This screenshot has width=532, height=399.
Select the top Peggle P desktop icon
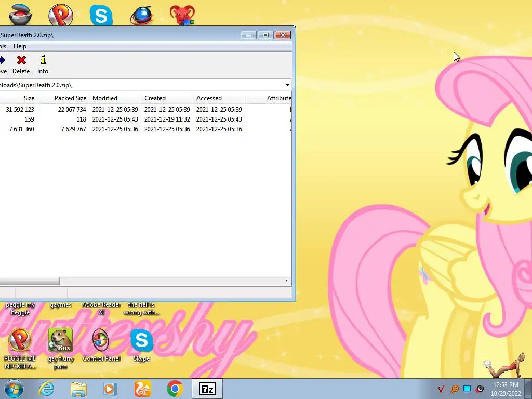[61, 15]
